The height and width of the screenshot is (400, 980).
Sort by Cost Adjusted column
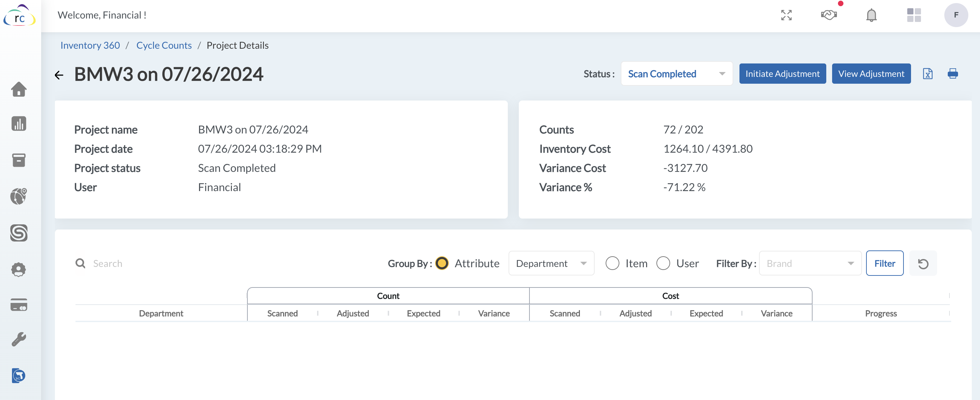tap(635, 314)
